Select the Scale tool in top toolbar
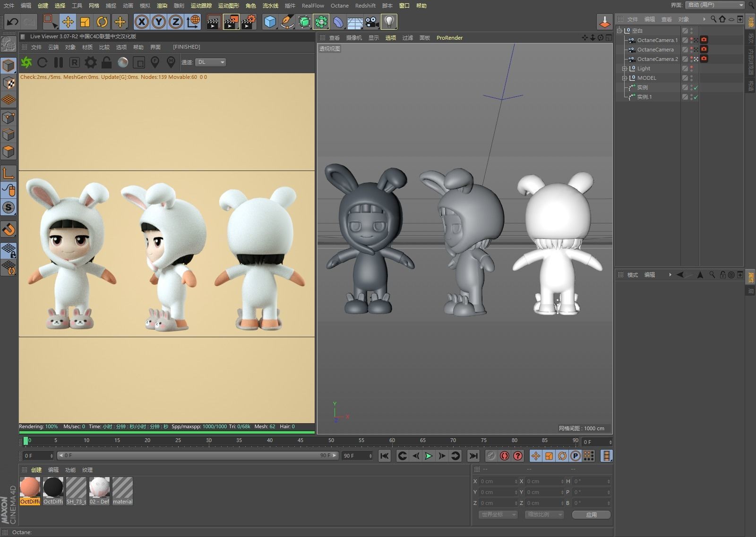The height and width of the screenshot is (537, 756). pos(85,22)
